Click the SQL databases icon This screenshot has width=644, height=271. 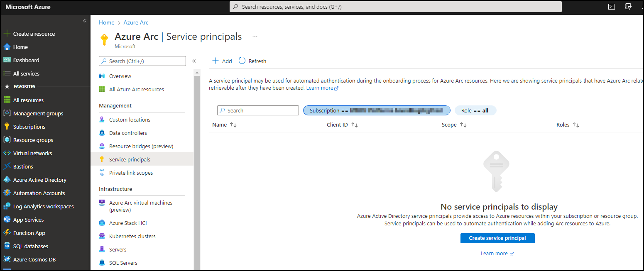point(7,246)
